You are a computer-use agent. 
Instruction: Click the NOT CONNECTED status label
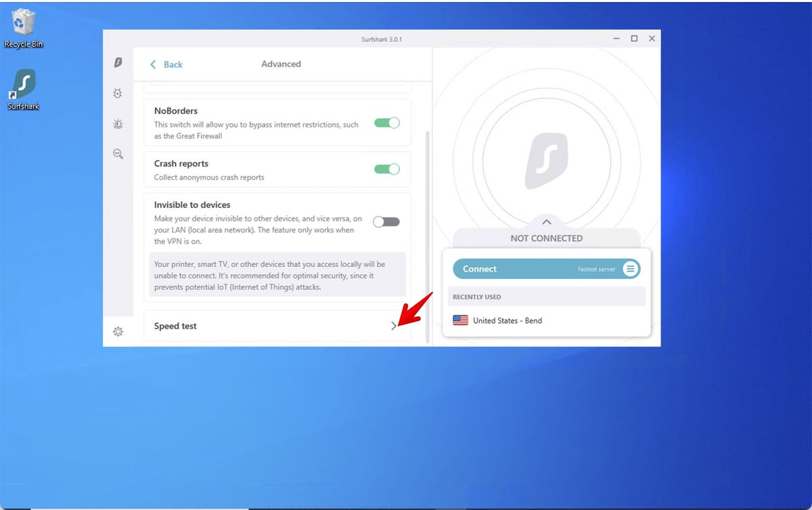coord(546,238)
